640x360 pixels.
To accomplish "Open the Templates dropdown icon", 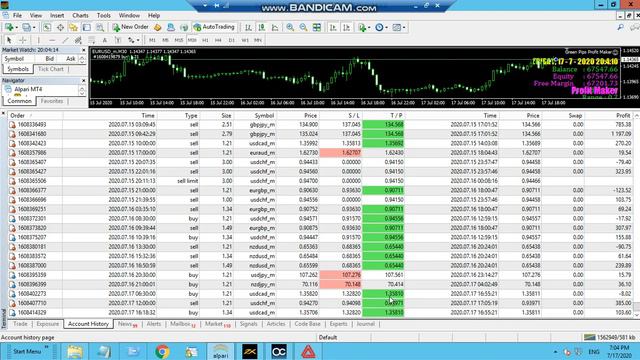I will click(398, 27).
